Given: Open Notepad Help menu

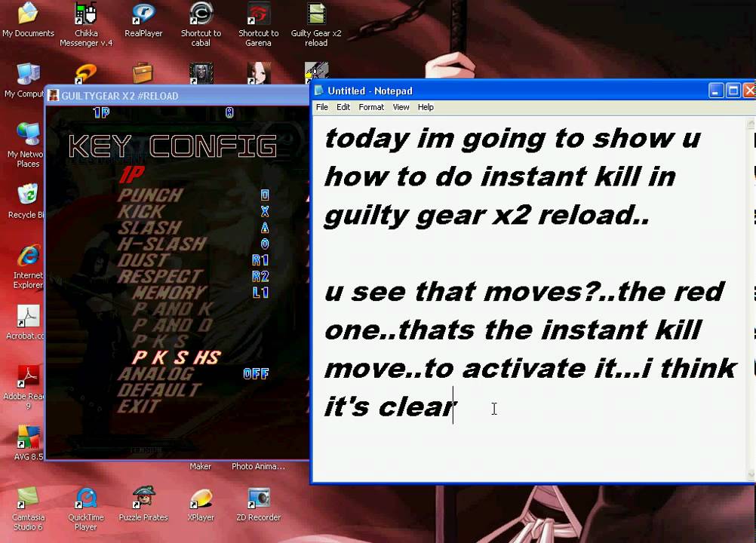Looking at the screenshot, I should (426, 107).
